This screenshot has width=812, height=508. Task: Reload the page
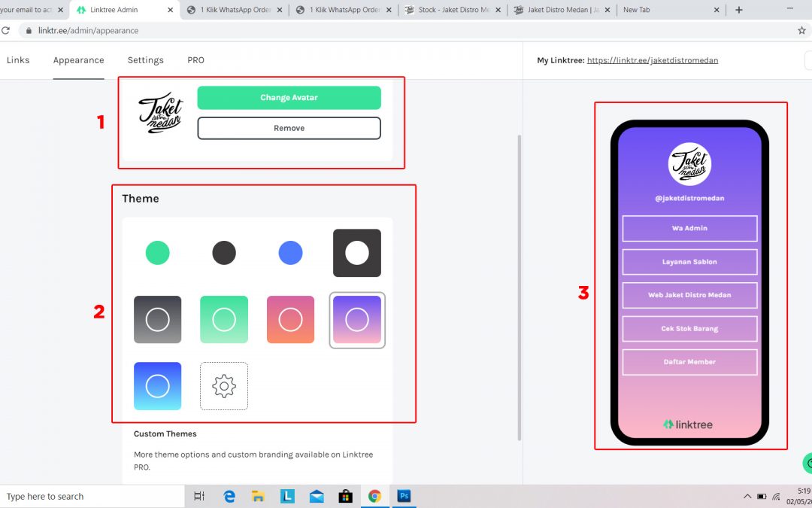6,31
